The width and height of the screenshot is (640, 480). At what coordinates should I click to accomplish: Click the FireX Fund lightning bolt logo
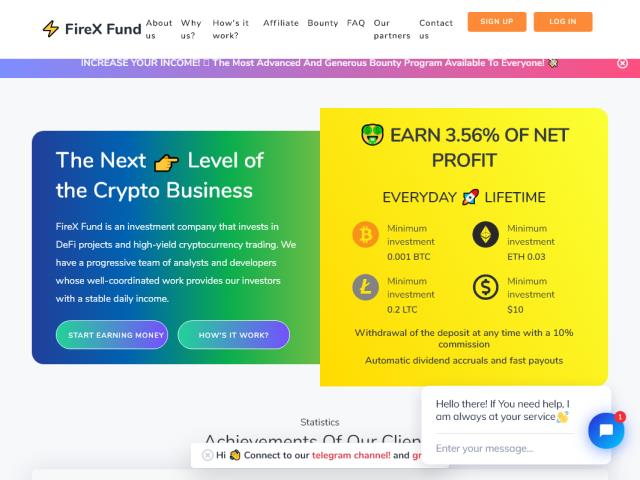click(51, 29)
